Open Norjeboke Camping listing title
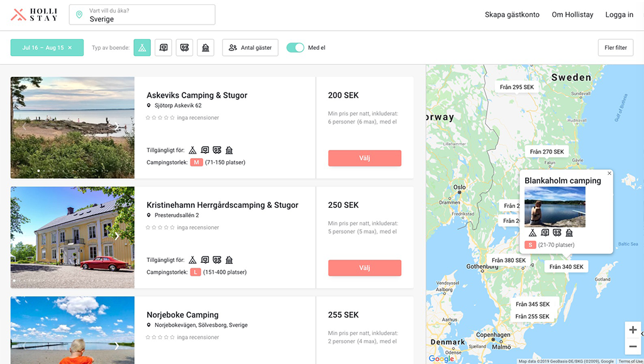Screen dimensions: 644x364 (182, 315)
